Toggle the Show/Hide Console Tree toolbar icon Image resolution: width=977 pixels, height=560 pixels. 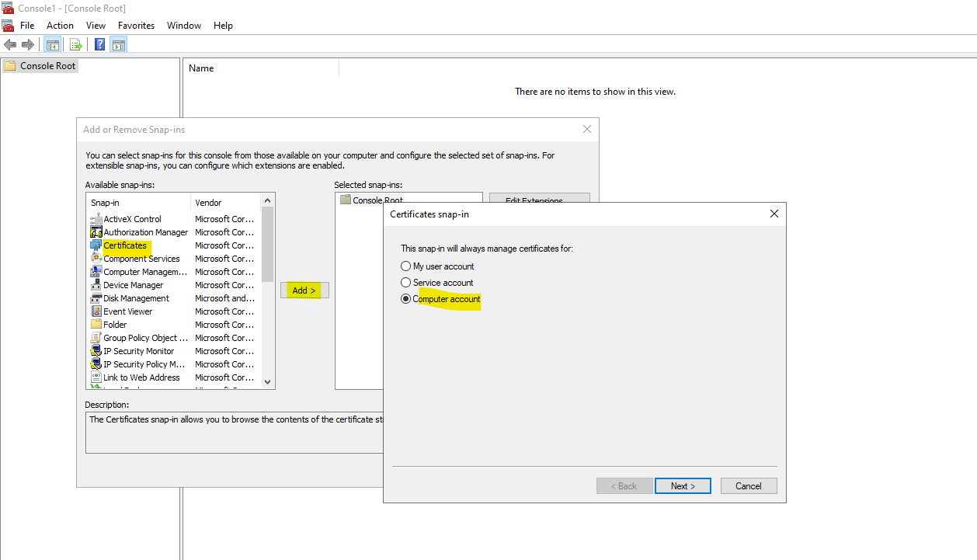[x=53, y=45]
